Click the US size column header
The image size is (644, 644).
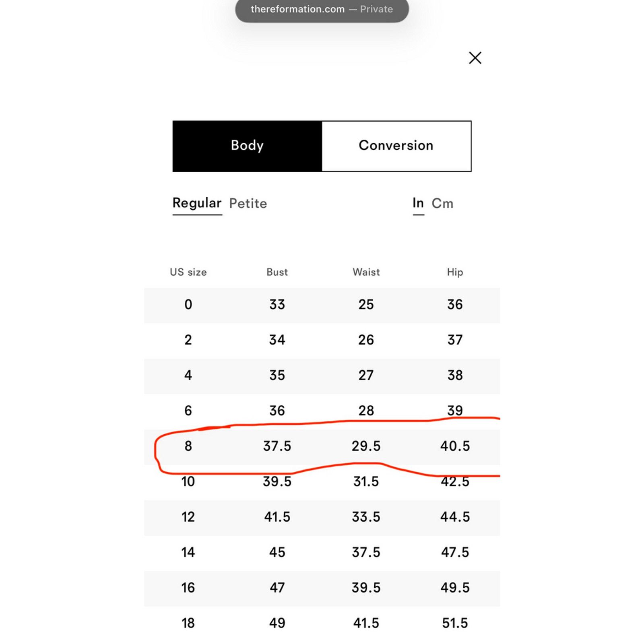(x=188, y=272)
